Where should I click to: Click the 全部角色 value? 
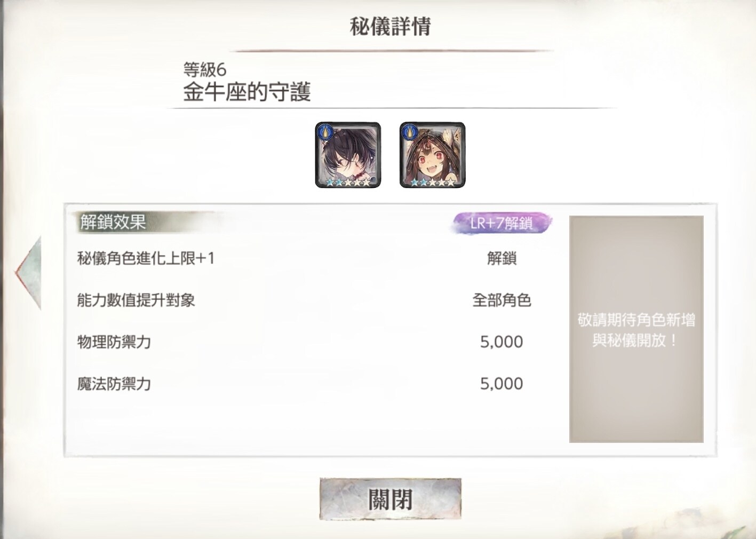(502, 300)
